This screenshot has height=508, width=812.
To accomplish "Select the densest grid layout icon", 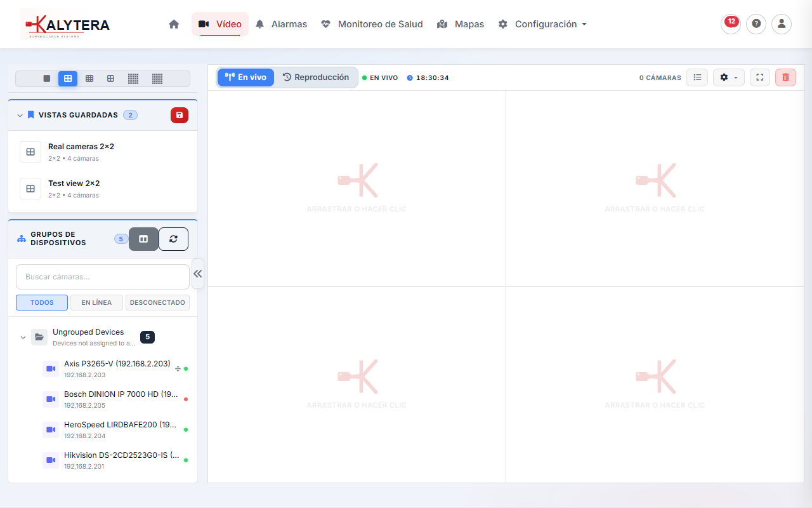I will tap(157, 79).
